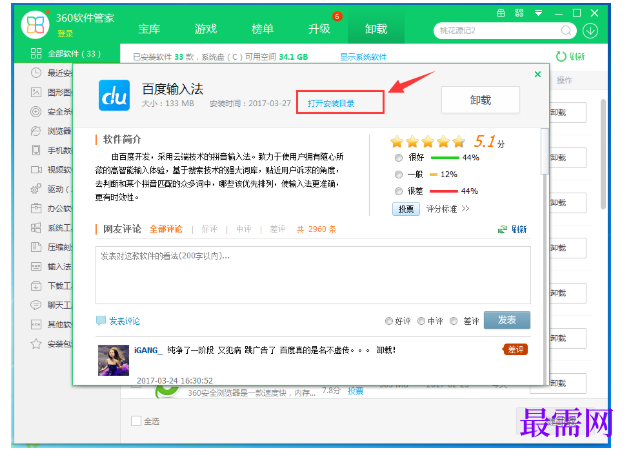Click the 发表评论 speech bubble icon
Image resolution: width=632 pixels, height=454 pixels.
tap(101, 321)
